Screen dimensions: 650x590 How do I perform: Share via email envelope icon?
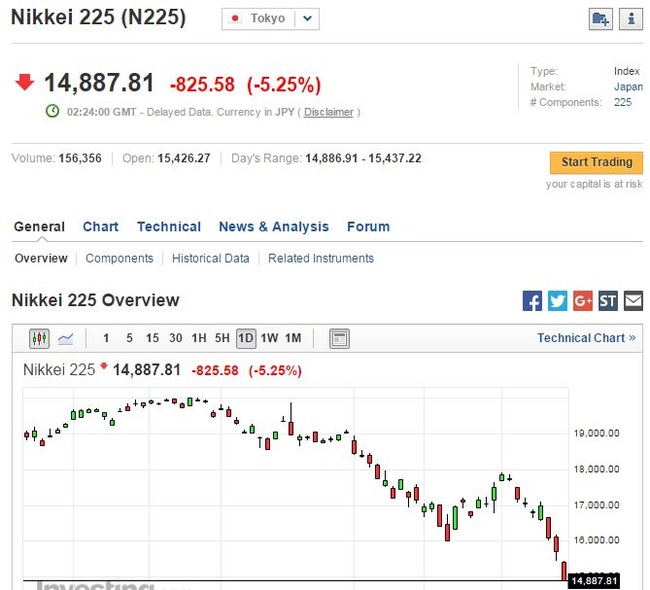[633, 300]
